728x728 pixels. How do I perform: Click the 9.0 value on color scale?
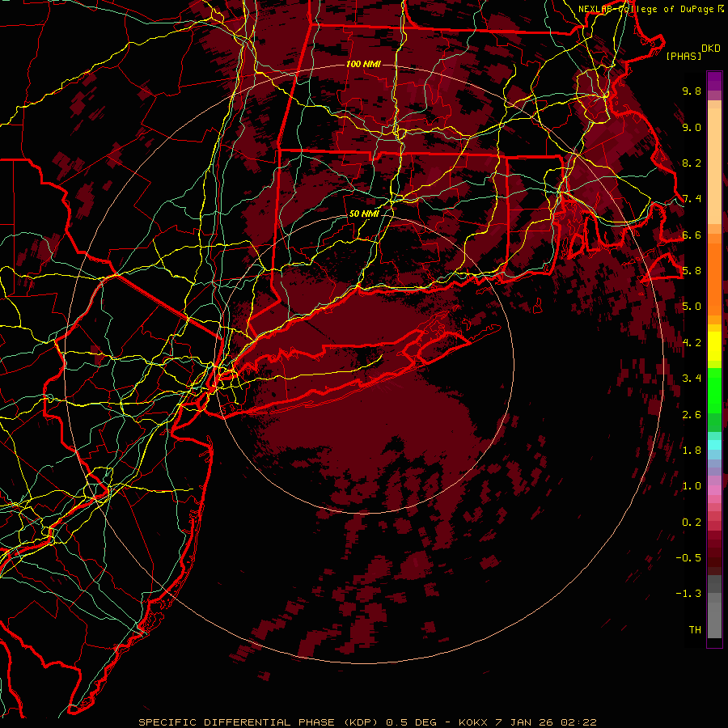692,127
